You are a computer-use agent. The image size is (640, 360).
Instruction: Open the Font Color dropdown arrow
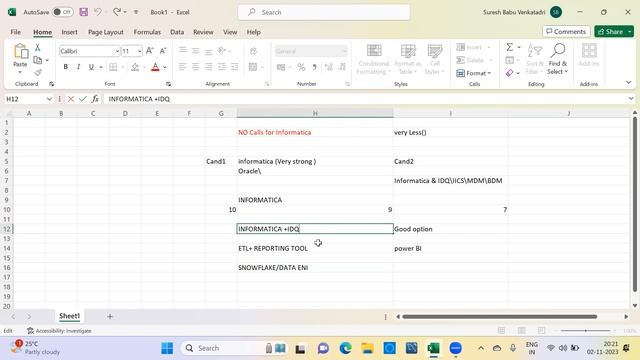pos(165,67)
